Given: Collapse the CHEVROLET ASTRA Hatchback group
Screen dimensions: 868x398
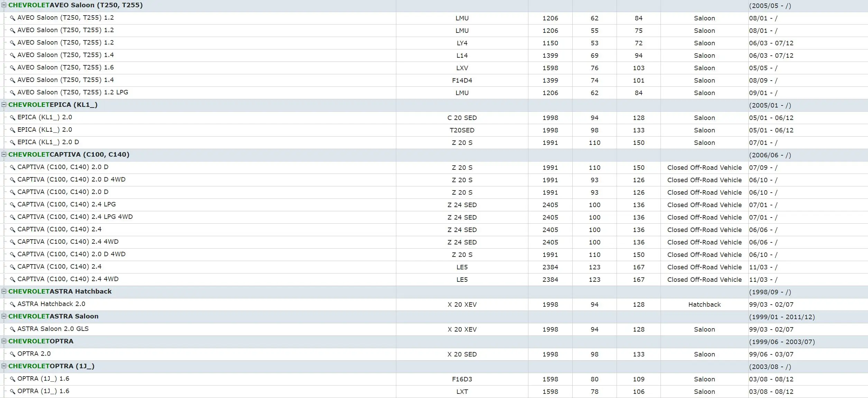Looking at the screenshot, I should pos(4,291).
